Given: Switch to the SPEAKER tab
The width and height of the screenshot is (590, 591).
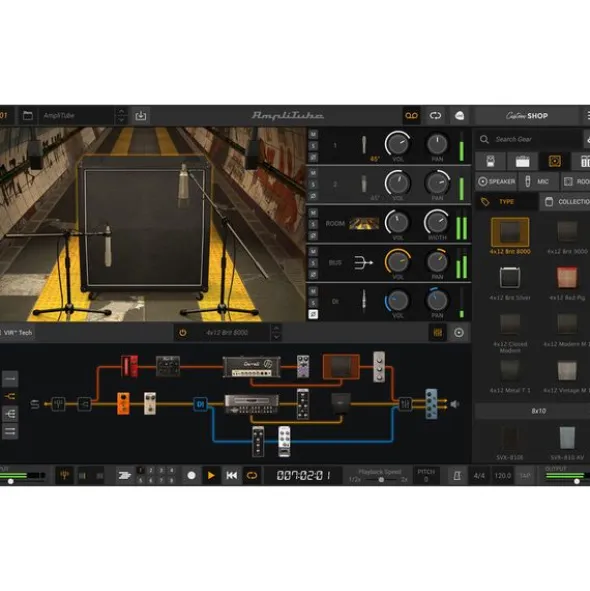Looking at the screenshot, I should coord(496,182).
